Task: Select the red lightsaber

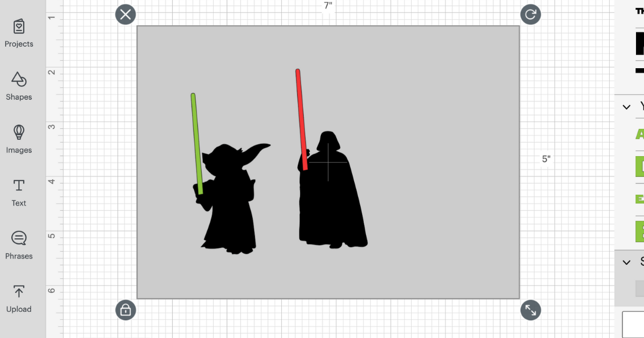Action: click(301, 119)
